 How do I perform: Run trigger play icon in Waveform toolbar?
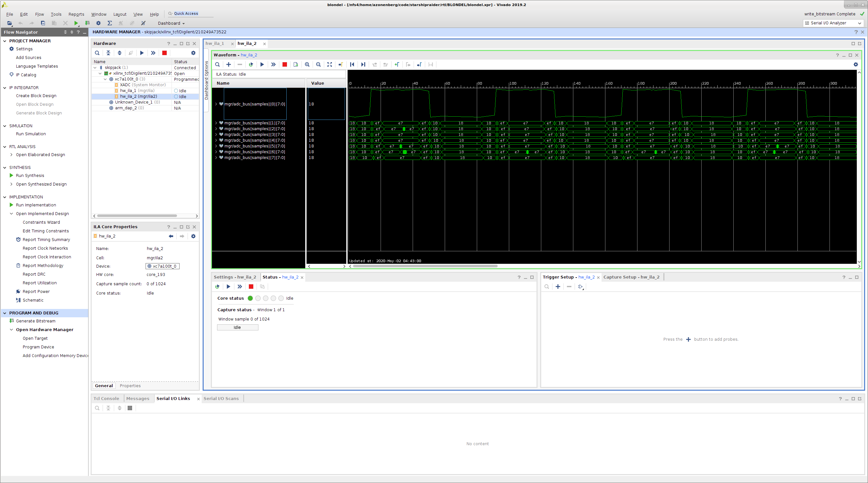(x=262, y=64)
